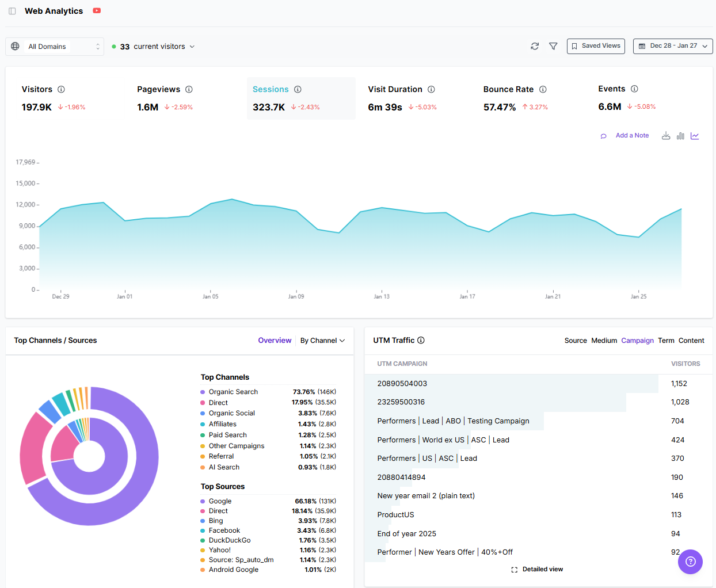716x588 pixels.
Task: Click the refresh data icon
Action: (534, 46)
